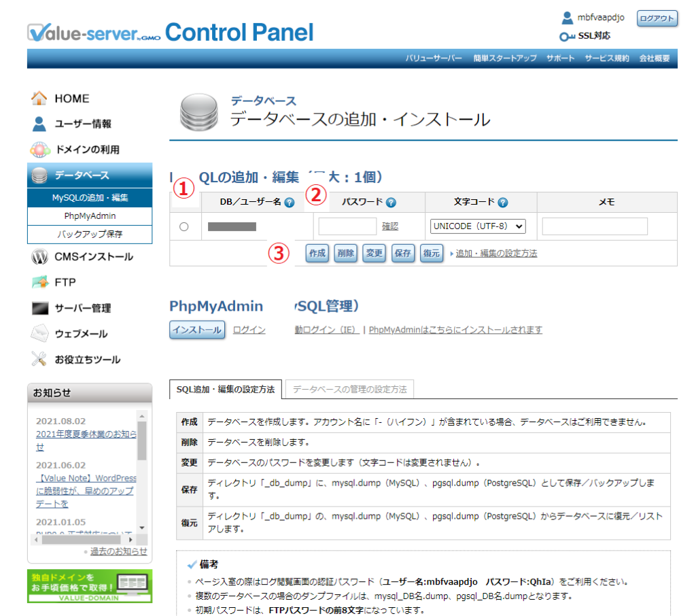
Task: Click the 保存 button
Action: click(403, 253)
